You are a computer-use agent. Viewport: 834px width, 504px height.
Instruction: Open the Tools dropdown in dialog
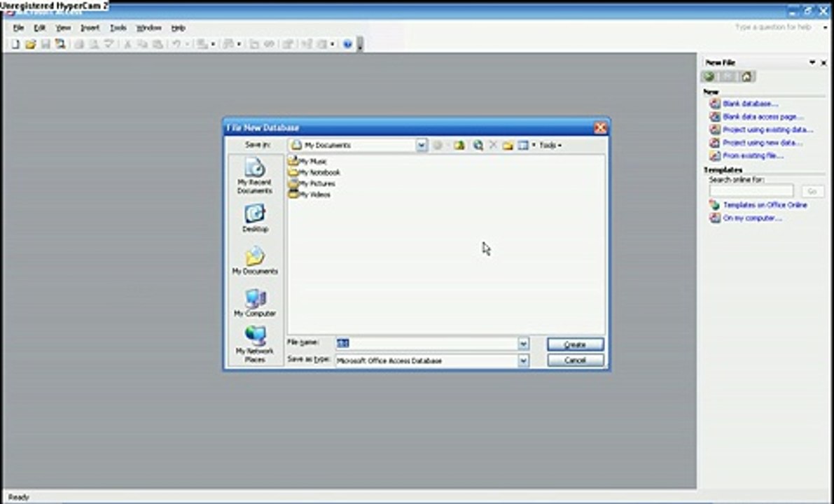[550, 145]
